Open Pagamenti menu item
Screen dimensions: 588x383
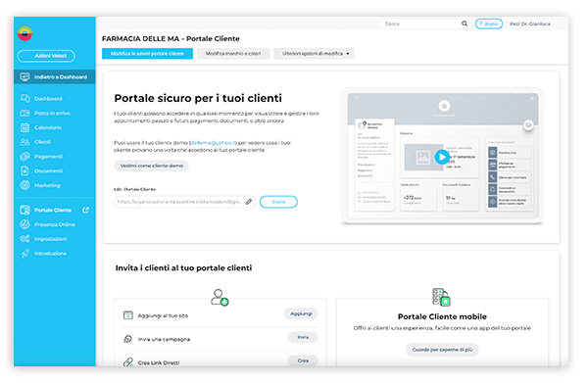click(x=48, y=157)
